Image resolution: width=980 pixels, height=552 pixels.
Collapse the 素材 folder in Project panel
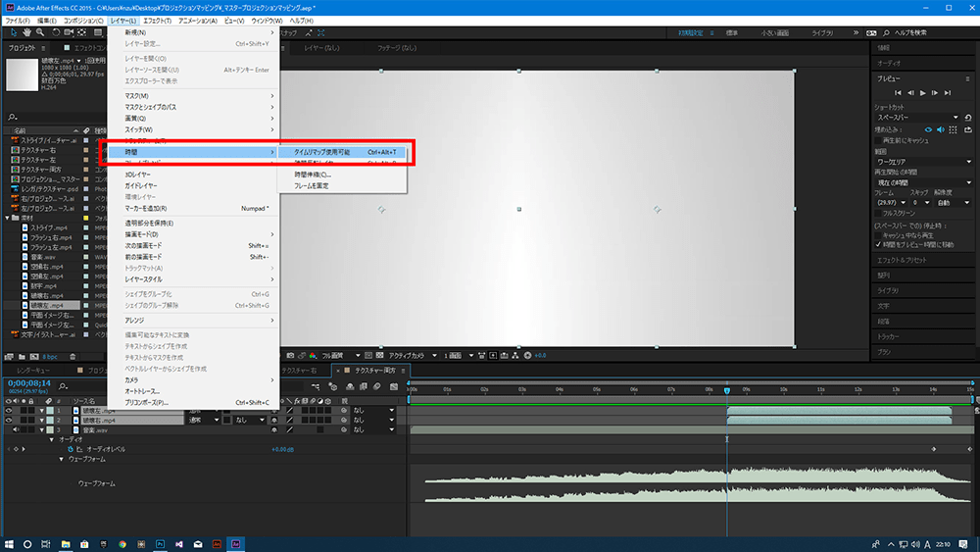coord(8,218)
